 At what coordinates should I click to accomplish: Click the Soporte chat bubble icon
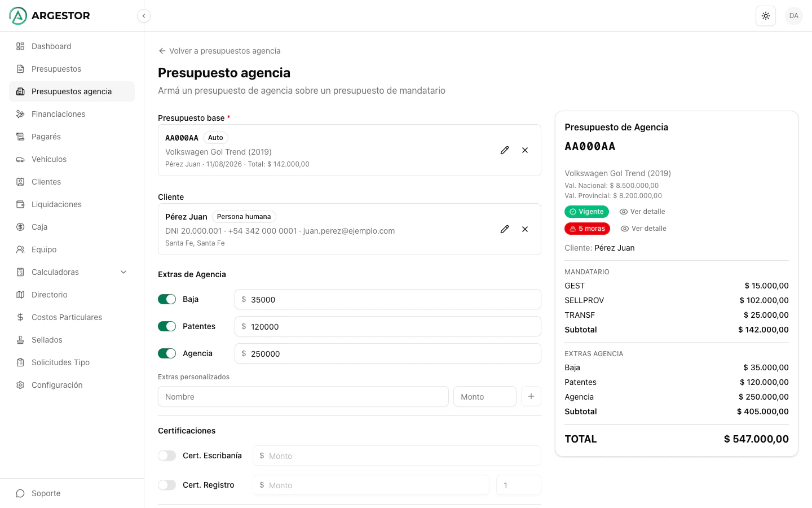click(20, 493)
